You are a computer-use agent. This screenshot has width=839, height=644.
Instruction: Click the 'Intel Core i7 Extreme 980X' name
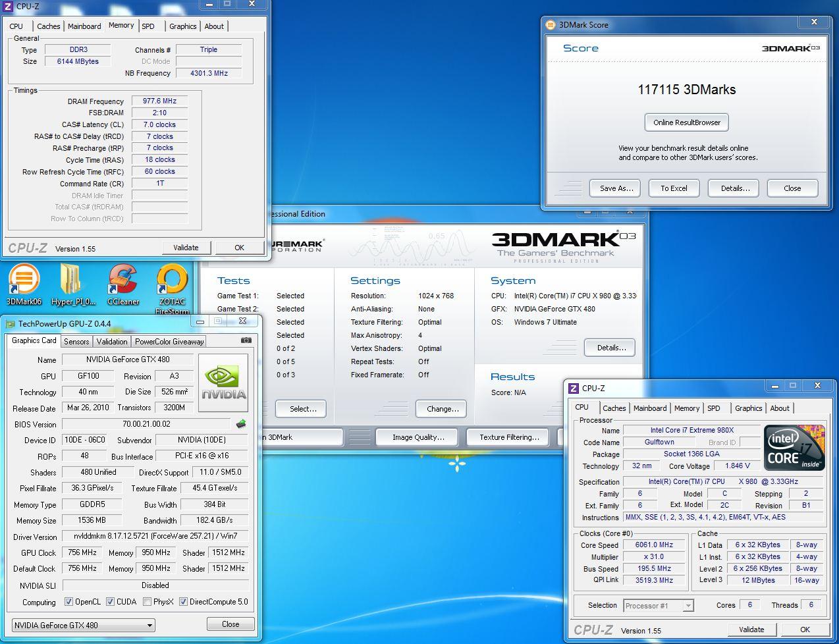(691, 431)
